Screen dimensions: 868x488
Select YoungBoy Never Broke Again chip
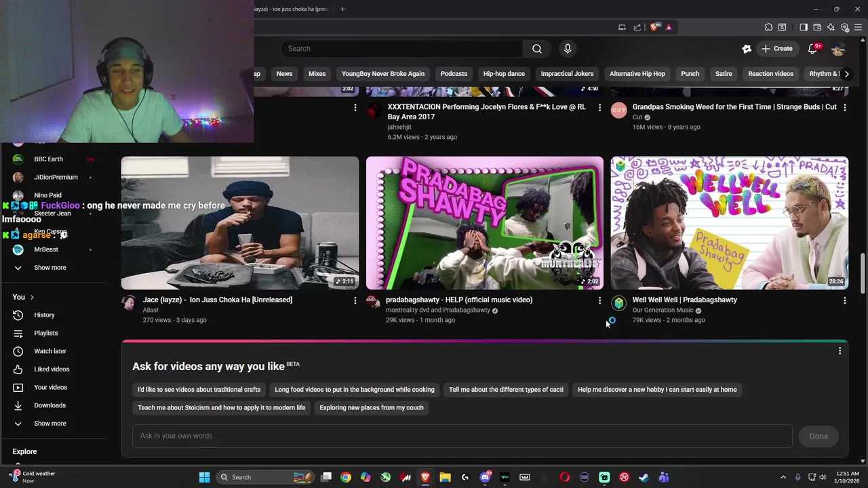coord(383,74)
